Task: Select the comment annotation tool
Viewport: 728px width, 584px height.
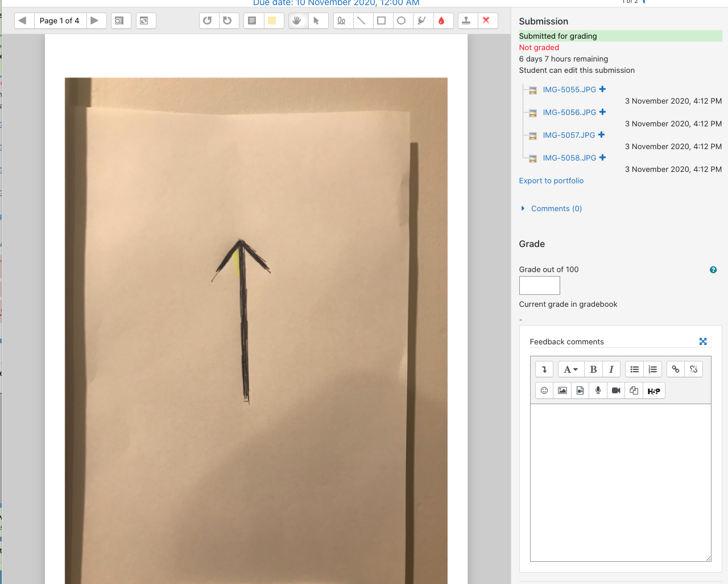Action: 253,20
